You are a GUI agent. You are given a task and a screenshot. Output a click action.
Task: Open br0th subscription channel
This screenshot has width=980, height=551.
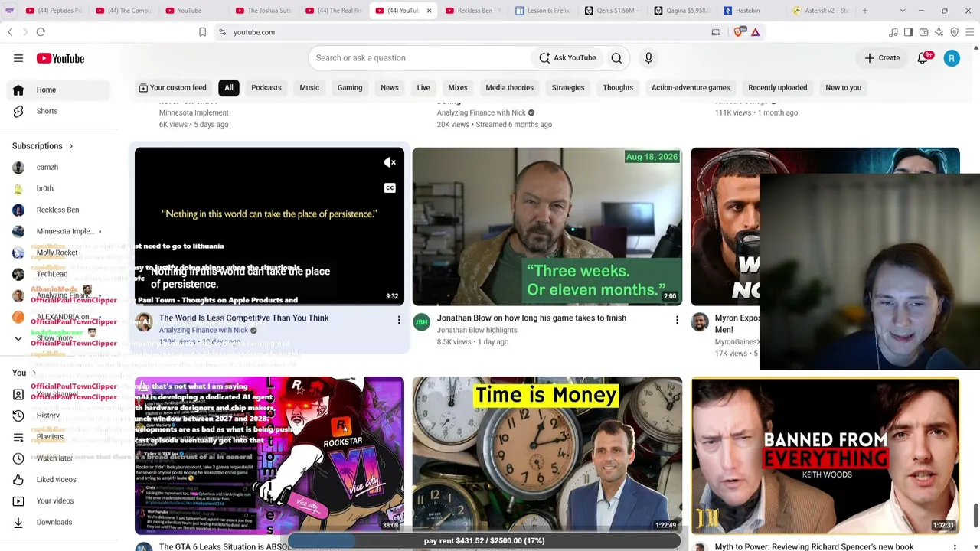coord(58,189)
